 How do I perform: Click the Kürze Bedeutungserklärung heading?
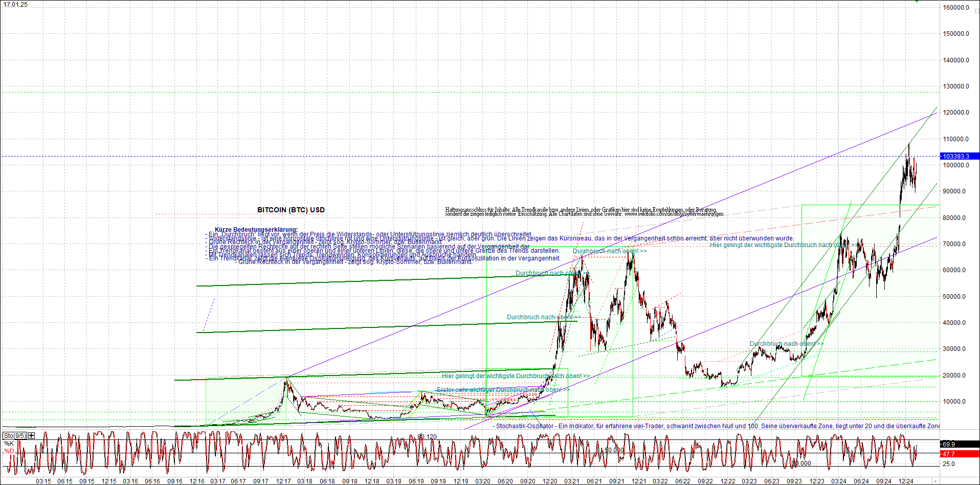click(x=256, y=230)
